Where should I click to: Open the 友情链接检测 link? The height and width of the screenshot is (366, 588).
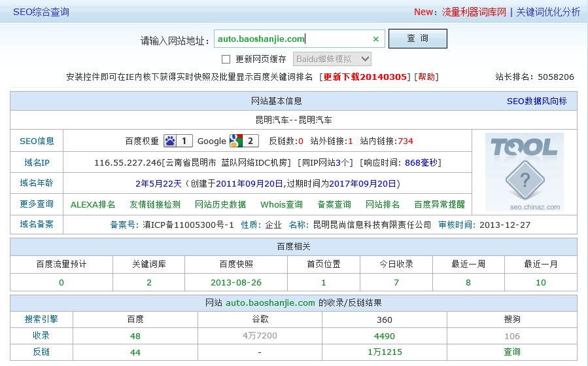155,204
